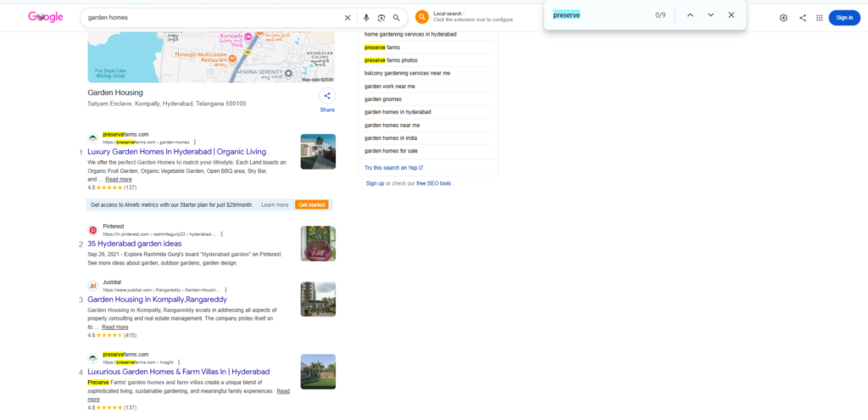The height and width of the screenshot is (420, 868).
Task: Close the find-in-page bar
Action: 731,15
